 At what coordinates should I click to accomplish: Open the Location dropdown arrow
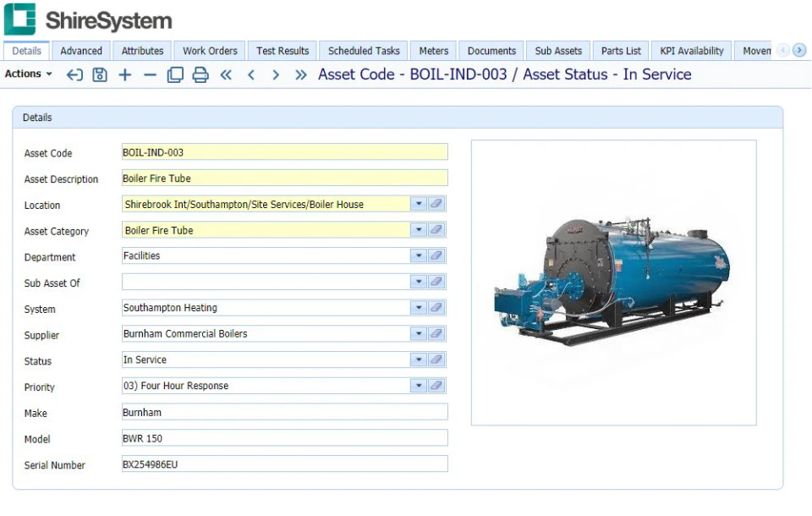(419, 203)
